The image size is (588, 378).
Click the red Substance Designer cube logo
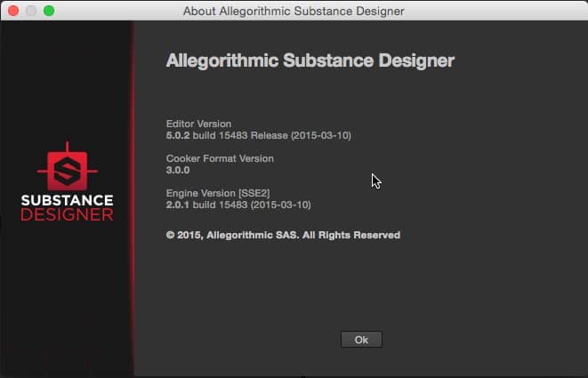(67, 169)
